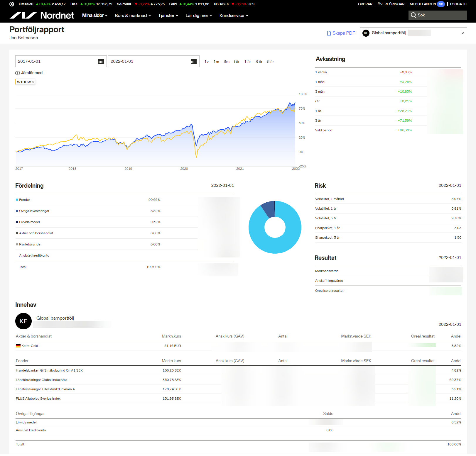Click the OMXS30 ticker
Viewport: 476px width, 456px height.
[x=42, y=4]
